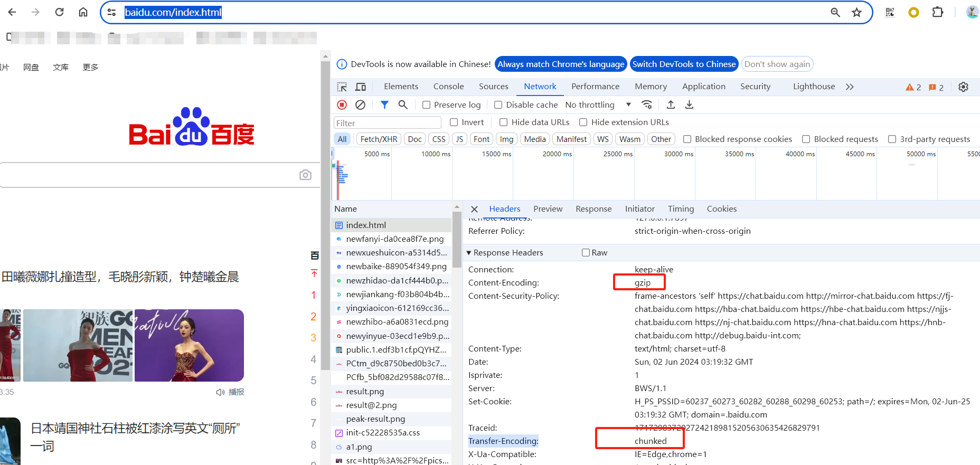Toggle the network filter funnel icon
Screen dimensions: 980x465
click(x=384, y=105)
